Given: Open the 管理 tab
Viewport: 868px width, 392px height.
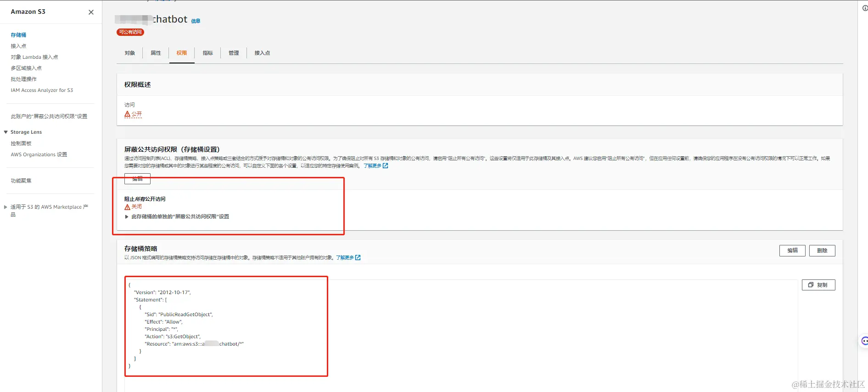Looking at the screenshot, I should pos(234,53).
